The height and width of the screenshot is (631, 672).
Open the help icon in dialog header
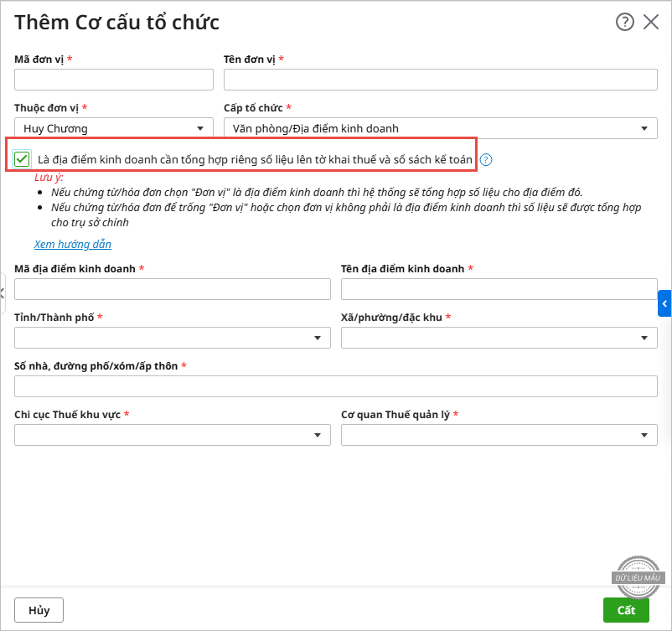[625, 23]
